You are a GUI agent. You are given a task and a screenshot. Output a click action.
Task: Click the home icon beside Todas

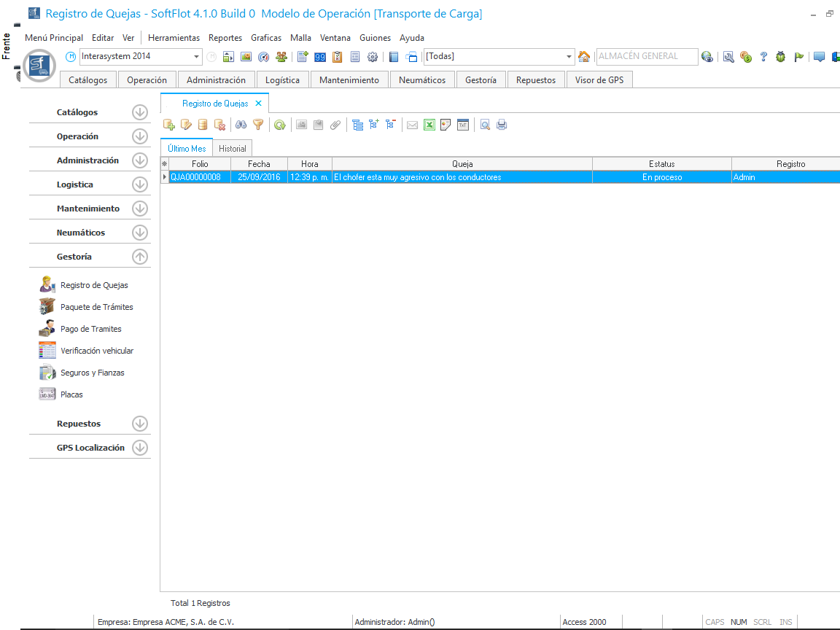click(584, 57)
